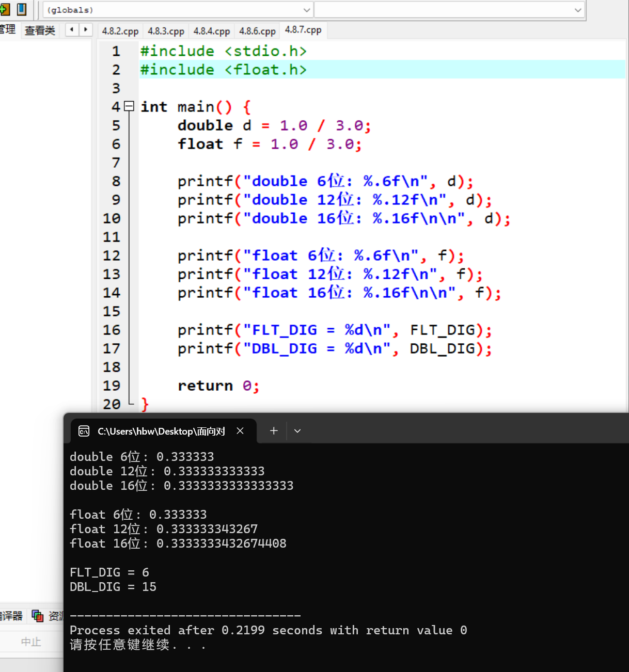Click the printf "double 12位" code line

(x=335, y=200)
